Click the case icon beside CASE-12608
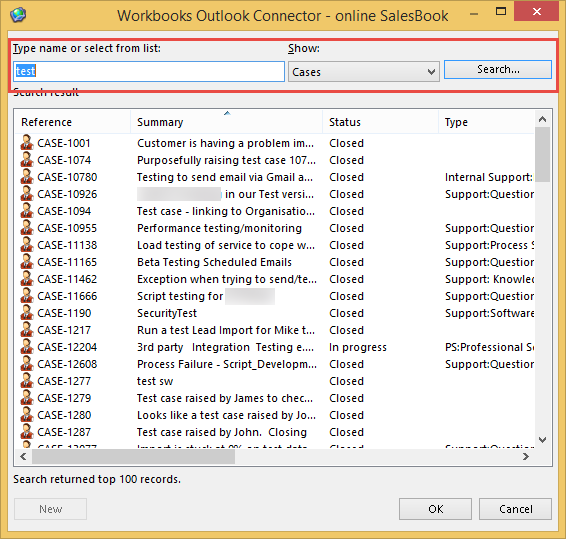This screenshot has height=539, width=566. (x=27, y=363)
